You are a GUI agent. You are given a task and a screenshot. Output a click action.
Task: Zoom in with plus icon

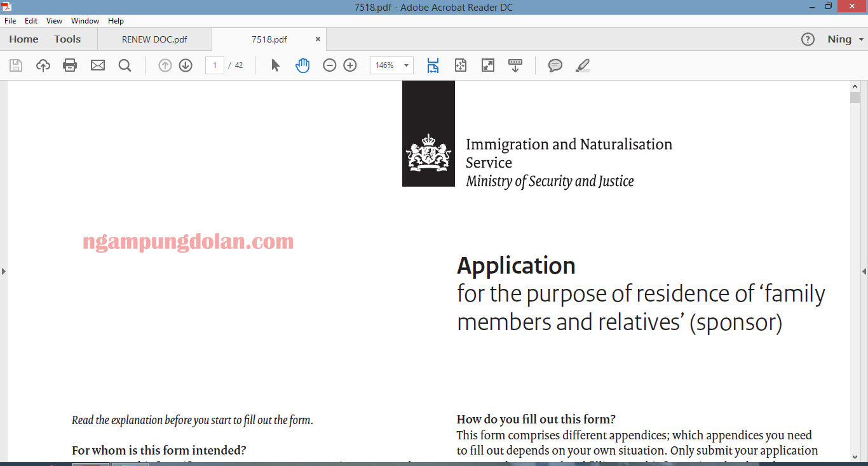tap(350, 65)
